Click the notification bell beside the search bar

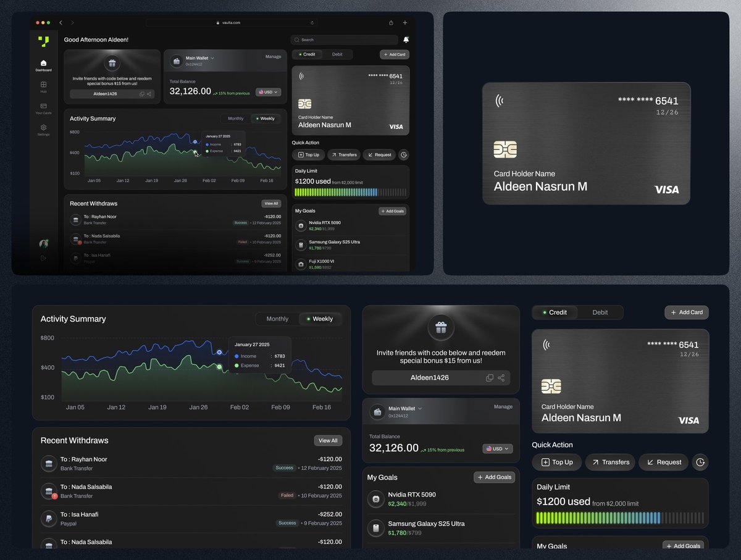pos(406,40)
